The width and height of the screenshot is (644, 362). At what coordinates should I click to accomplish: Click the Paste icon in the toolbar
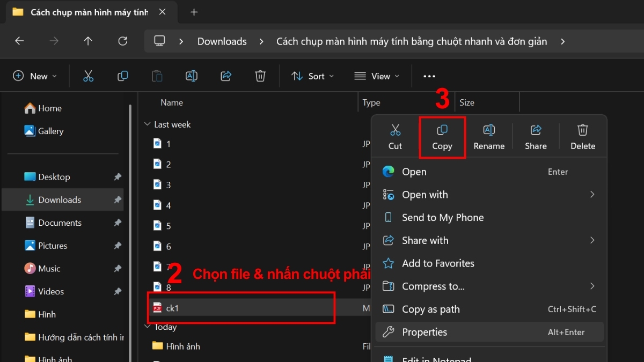point(157,76)
